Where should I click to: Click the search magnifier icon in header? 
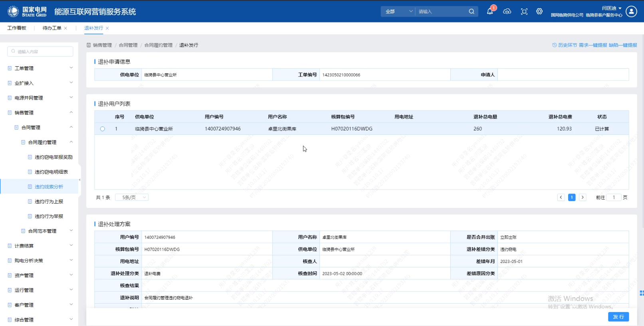(472, 12)
